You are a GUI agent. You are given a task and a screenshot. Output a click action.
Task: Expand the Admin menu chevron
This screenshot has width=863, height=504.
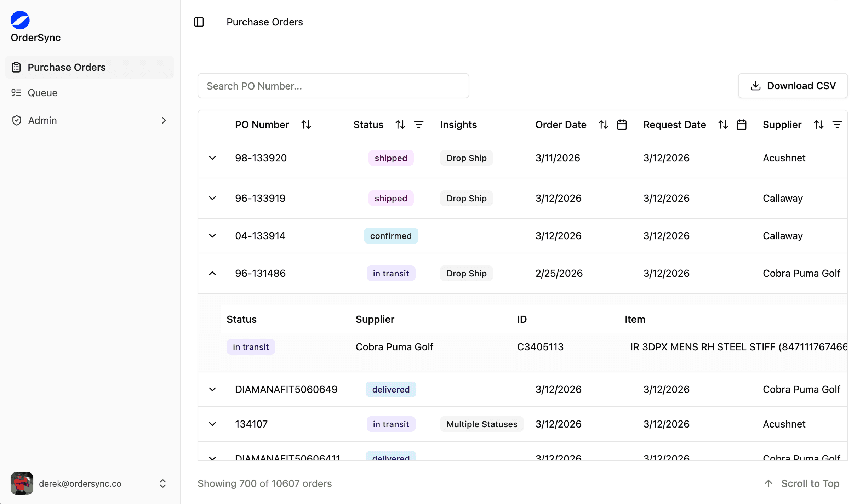[164, 120]
